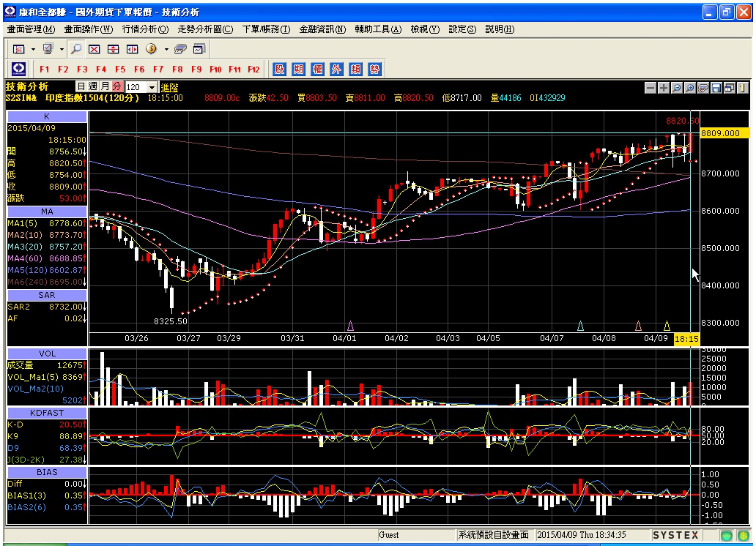Click the monitor with checkmark toolbar icon
The width and height of the screenshot is (756, 546).
(x=47, y=49)
